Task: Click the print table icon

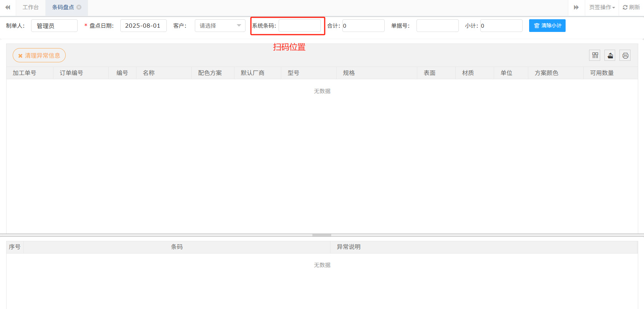Action: (x=625, y=55)
